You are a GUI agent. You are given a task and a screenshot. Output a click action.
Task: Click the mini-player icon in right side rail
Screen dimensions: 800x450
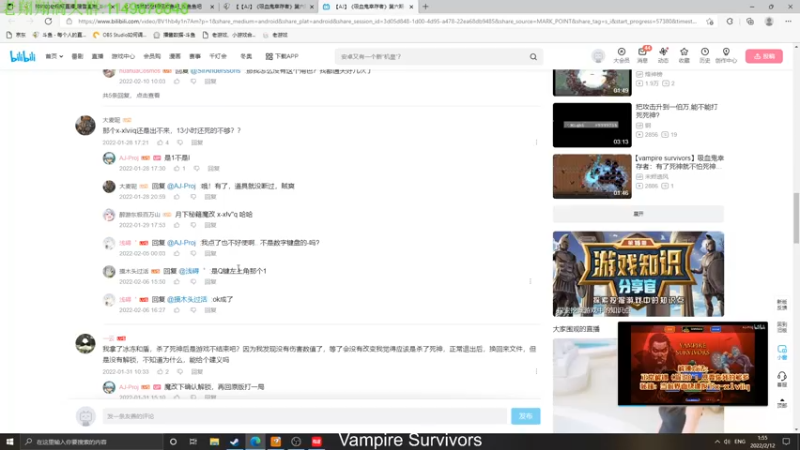(782, 352)
